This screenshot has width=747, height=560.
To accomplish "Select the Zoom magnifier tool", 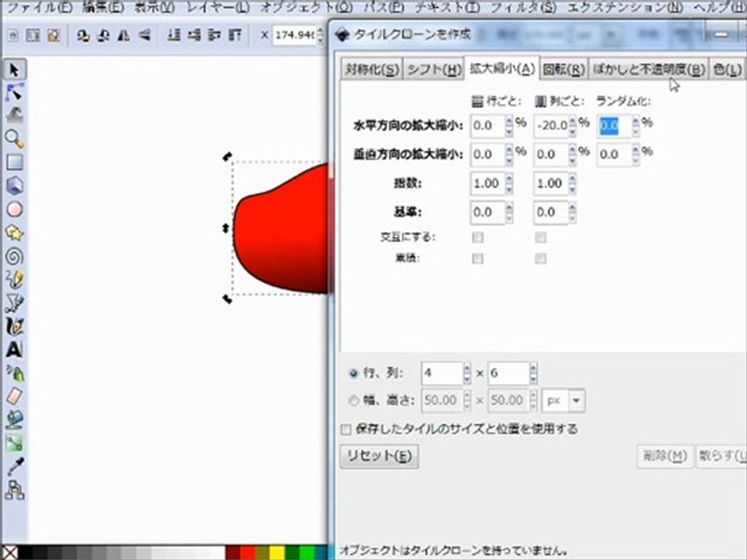I will point(14,139).
